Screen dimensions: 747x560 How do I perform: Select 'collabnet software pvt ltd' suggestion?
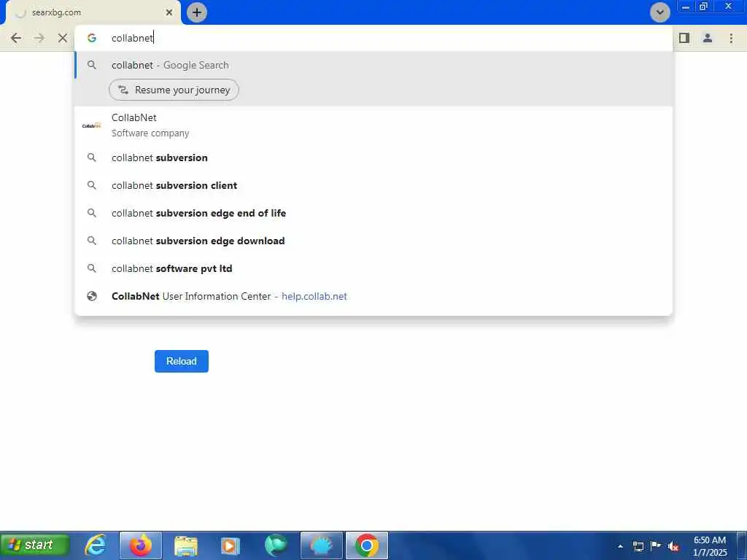coord(373,268)
